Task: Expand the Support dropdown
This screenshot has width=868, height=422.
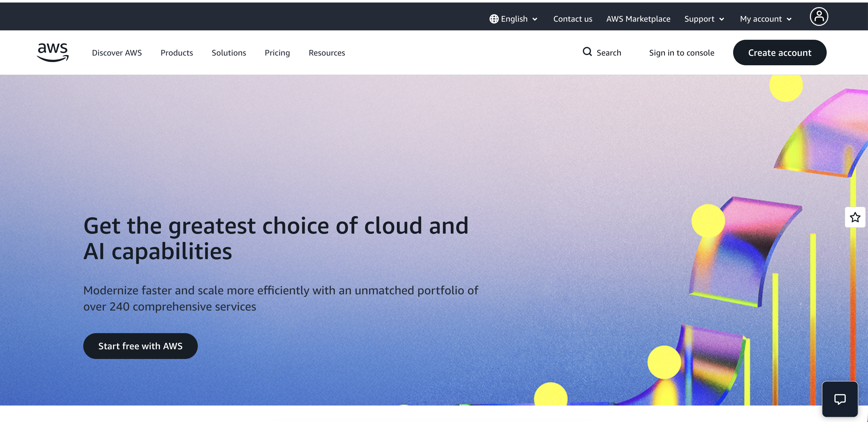Action: 704,19
